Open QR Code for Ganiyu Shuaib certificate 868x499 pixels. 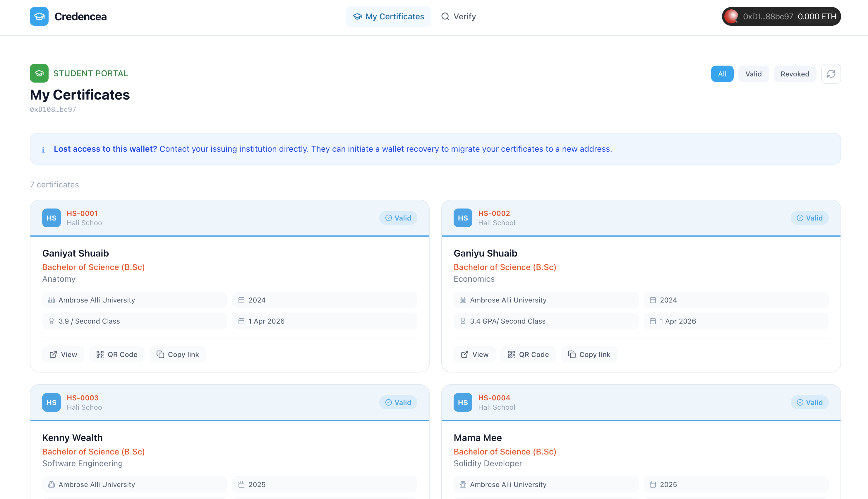click(528, 354)
